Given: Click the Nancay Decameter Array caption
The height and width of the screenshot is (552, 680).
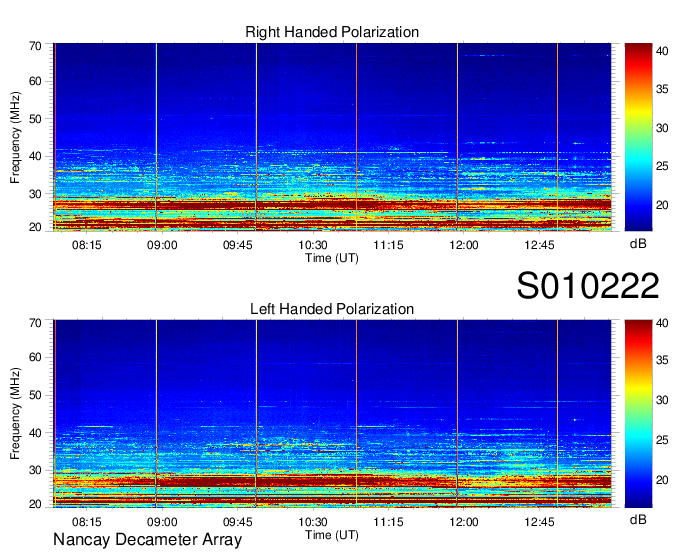Looking at the screenshot, I should (147, 539).
